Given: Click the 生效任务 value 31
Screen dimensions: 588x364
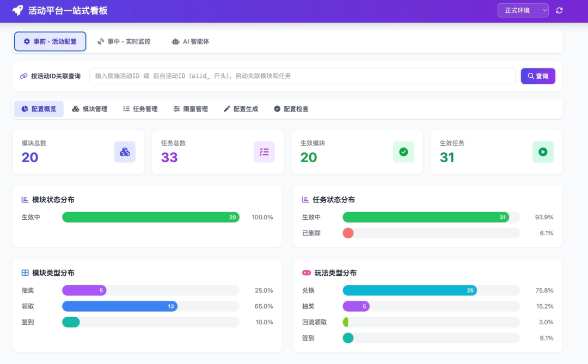Looking at the screenshot, I should pos(447,157).
